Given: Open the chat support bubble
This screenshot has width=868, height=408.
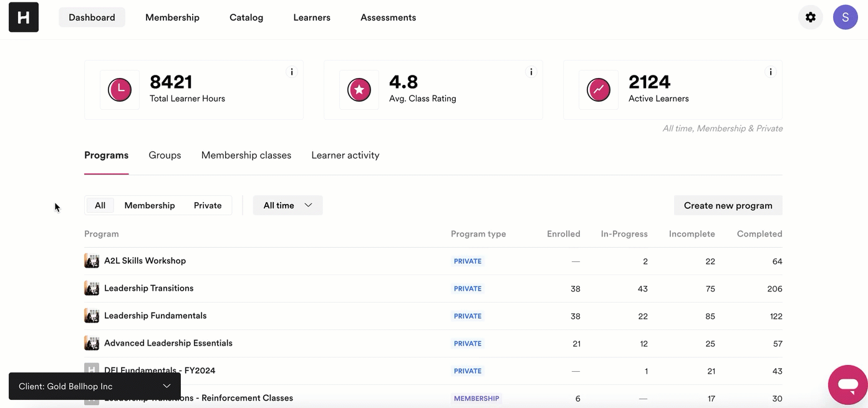Looking at the screenshot, I should pyautogui.click(x=848, y=385).
